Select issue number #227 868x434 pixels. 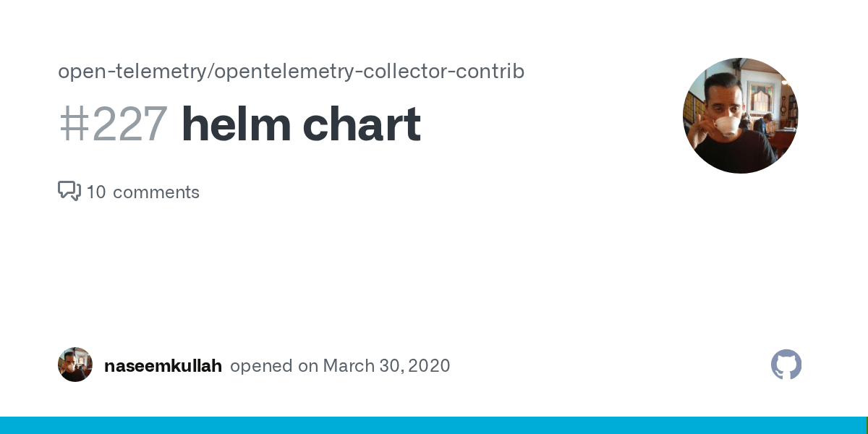pyautogui.click(x=114, y=124)
